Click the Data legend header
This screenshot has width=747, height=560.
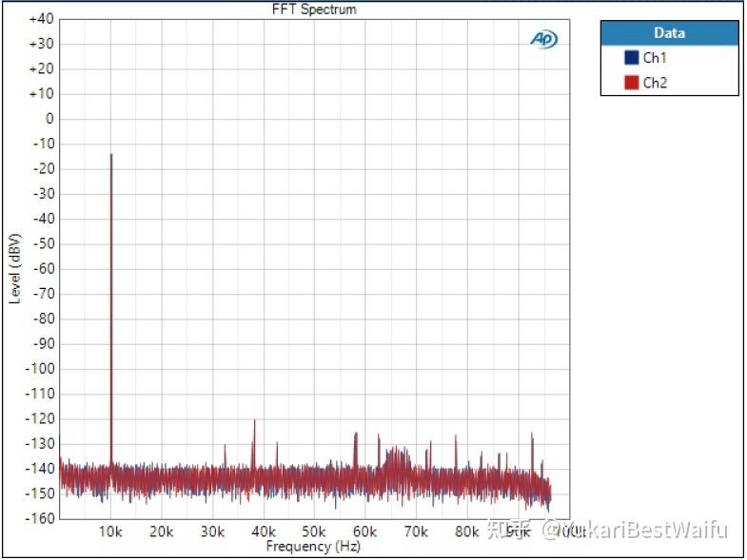click(x=669, y=33)
